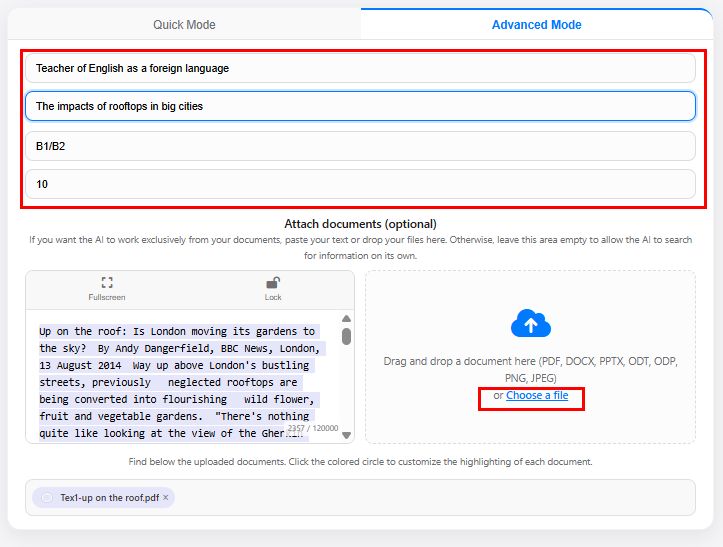The height and width of the screenshot is (547, 723).
Task: Focus the 'Teacher of English' input field
Action: click(360, 68)
